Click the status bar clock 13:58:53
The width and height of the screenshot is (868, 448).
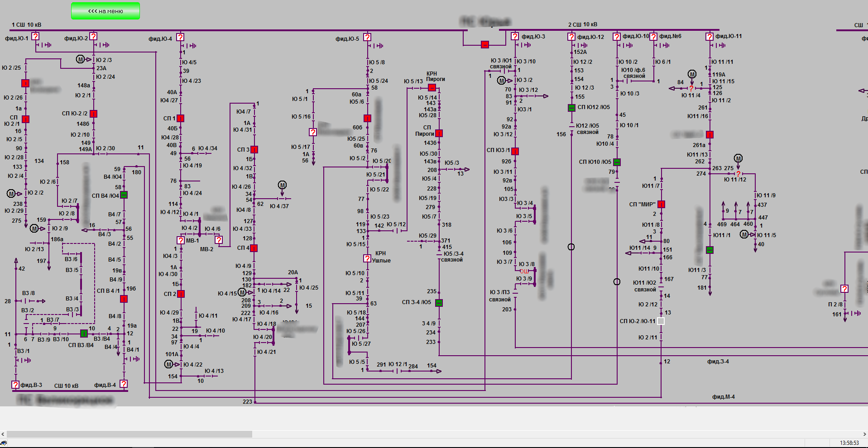click(x=849, y=443)
